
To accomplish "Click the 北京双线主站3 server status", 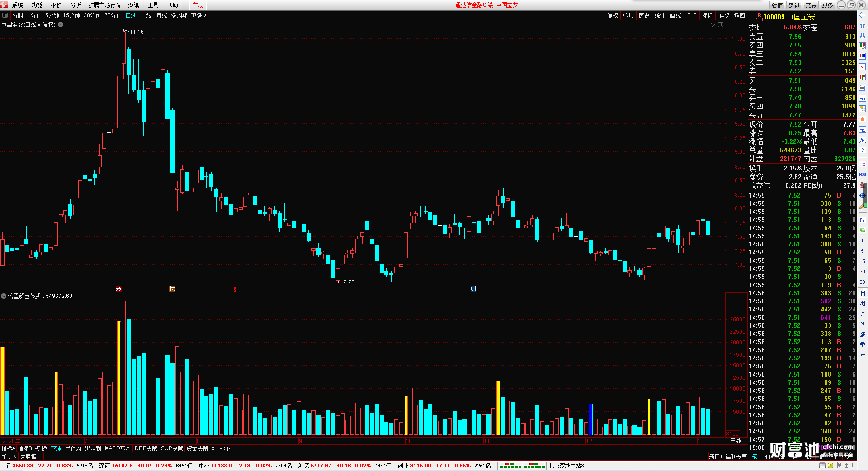I will coord(566,466).
